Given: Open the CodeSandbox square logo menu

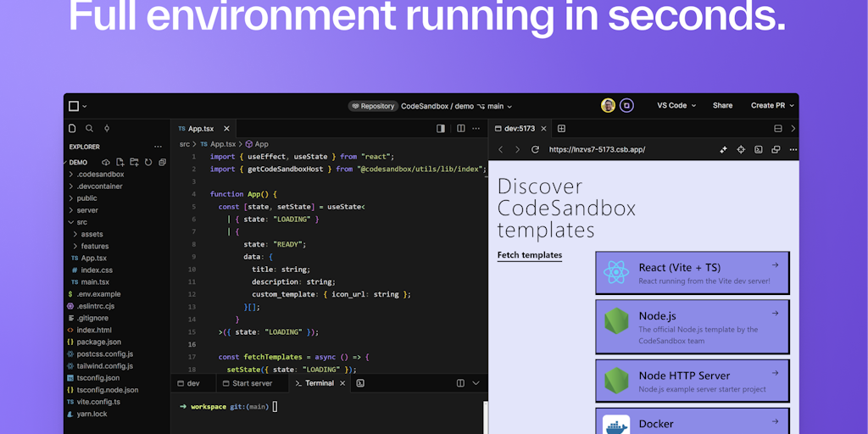Looking at the screenshot, I should (77, 106).
